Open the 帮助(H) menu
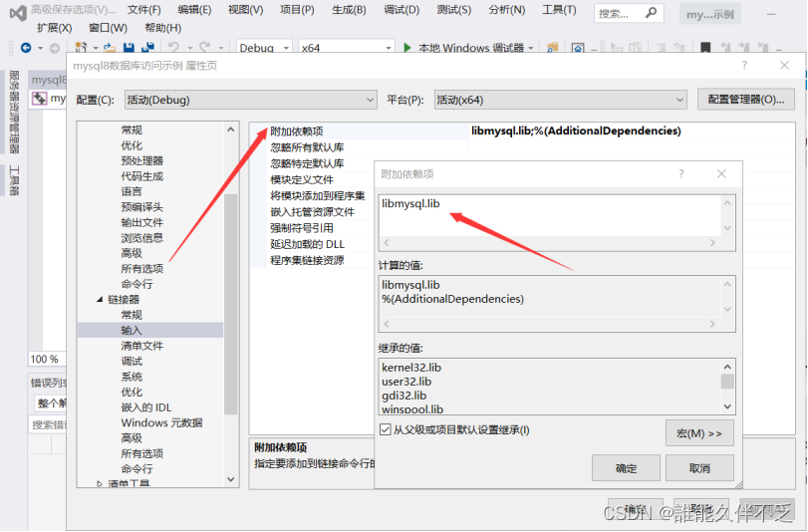 (x=162, y=28)
